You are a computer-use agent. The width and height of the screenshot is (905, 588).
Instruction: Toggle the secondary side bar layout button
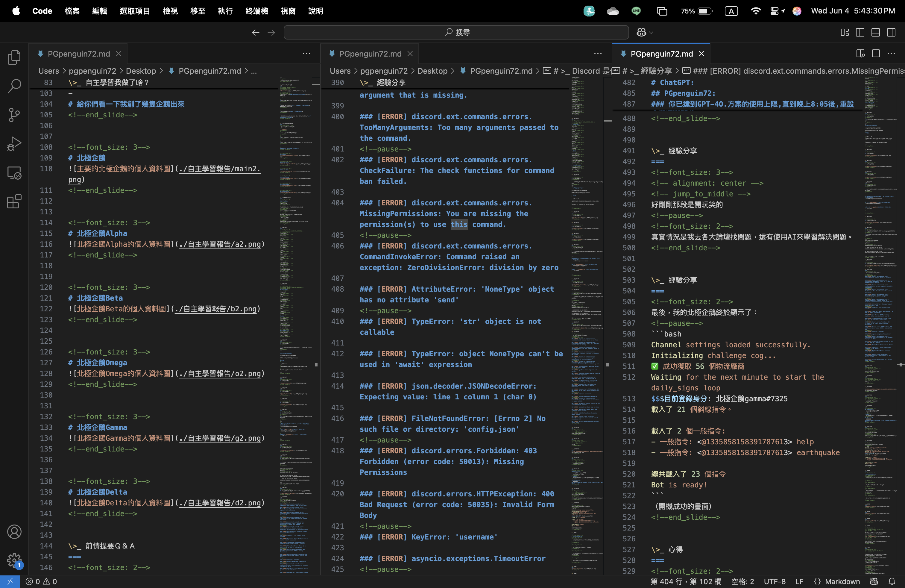pyautogui.click(x=891, y=32)
